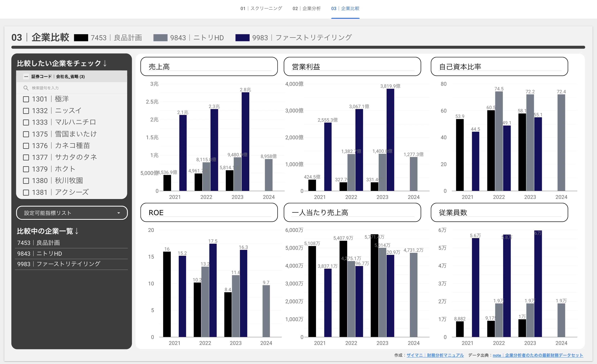
Task: Click the 8,882 bar in 従業員数 chart
Action: pyautogui.click(x=460, y=329)
